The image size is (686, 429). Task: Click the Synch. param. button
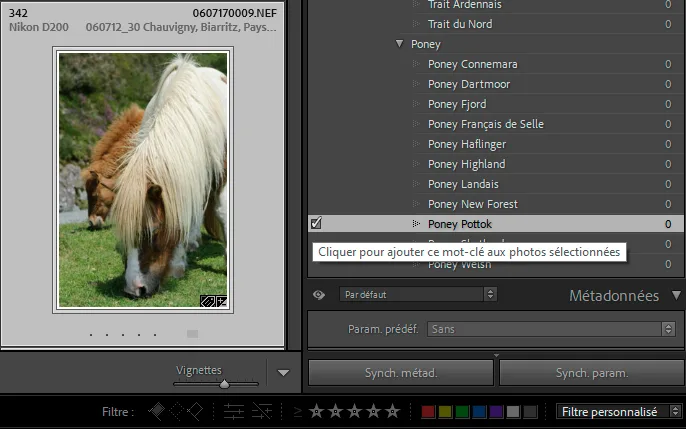(x=591, y=373)
